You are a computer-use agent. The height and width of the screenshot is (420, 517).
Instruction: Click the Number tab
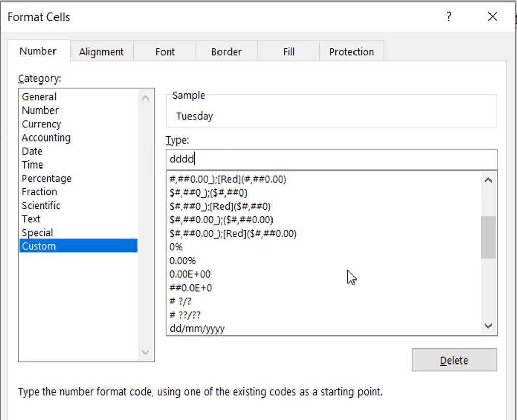pyautogui.click(x=38, y=51)
